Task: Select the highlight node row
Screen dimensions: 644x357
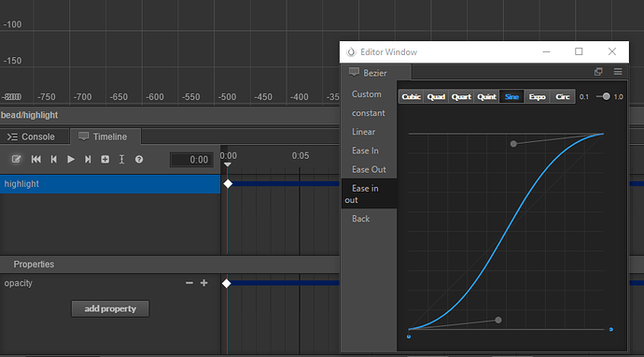Action: (110, 184)
